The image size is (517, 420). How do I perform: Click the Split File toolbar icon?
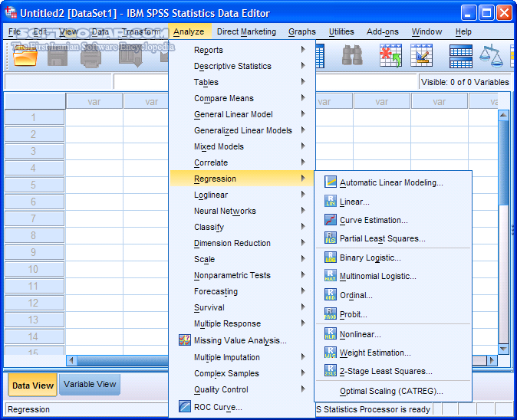tap(461, 56)
